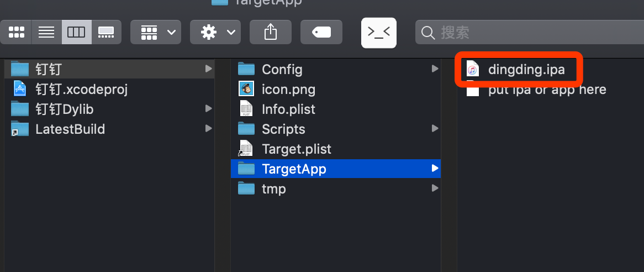644x272 pixels.
Task: Select the TargetApp folder icon
Action: 246,169
